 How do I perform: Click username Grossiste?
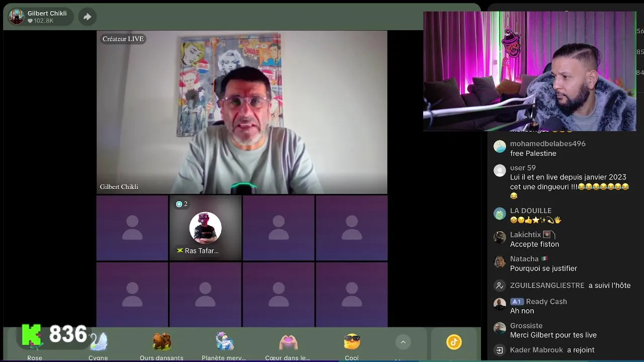point(526,326)
